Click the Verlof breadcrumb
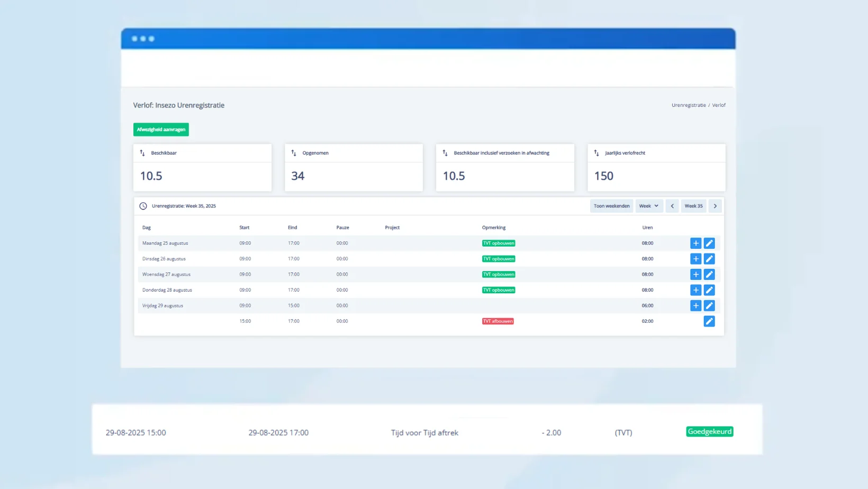The width and height of the screenshot is (868, 489). 719,105
